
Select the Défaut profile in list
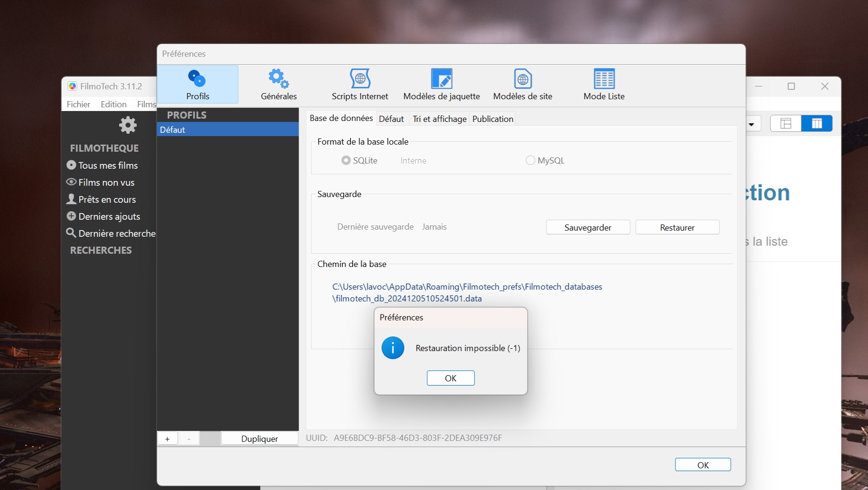[x=227, y=129]
